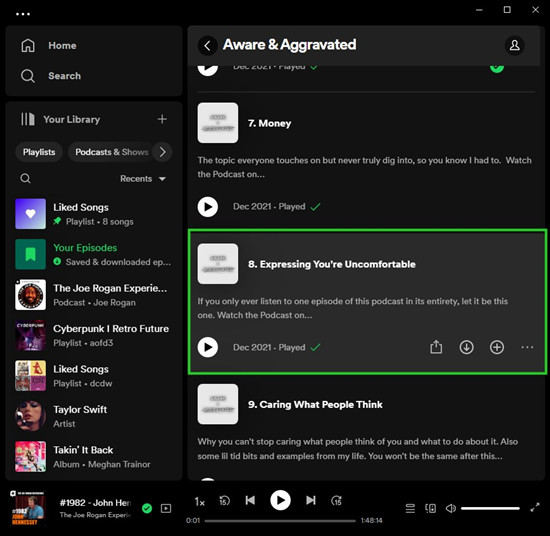Image resolution: width=550 pixels, height=536 pixels.
Task: Open Taylor Swift artist page
Action: [x=94, y=416]
